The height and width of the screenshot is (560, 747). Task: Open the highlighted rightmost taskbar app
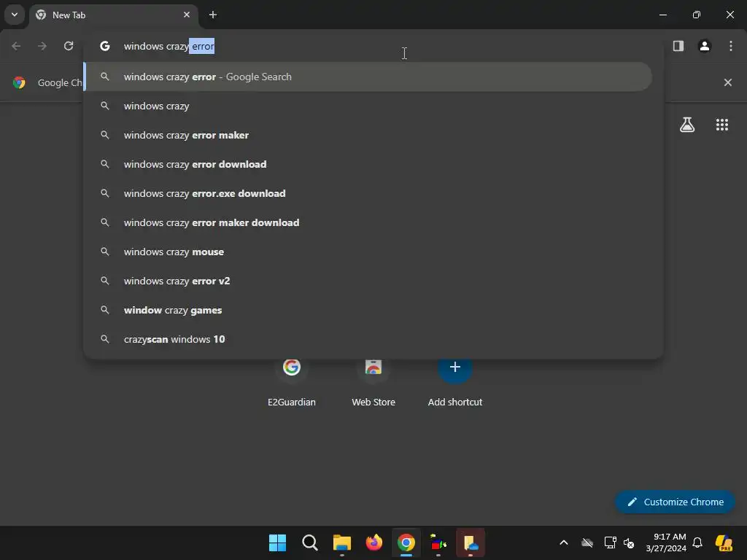(x=471, y=542)
